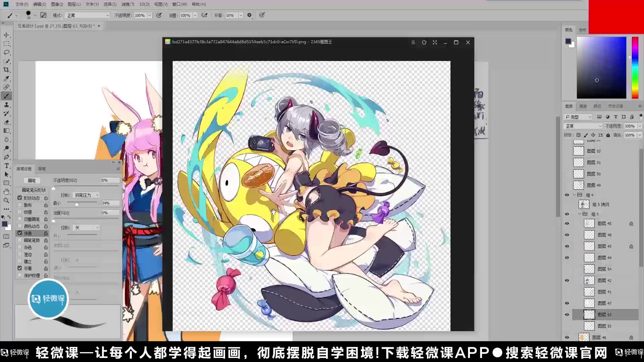
Task: Select the Move tool in the toolbar
Action: coord(6,35)
